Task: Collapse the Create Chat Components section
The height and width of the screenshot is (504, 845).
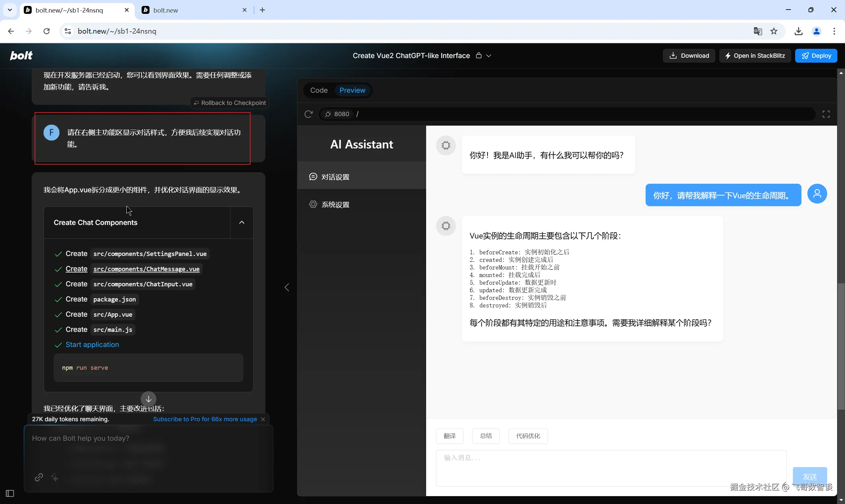Action: (242, 222)
